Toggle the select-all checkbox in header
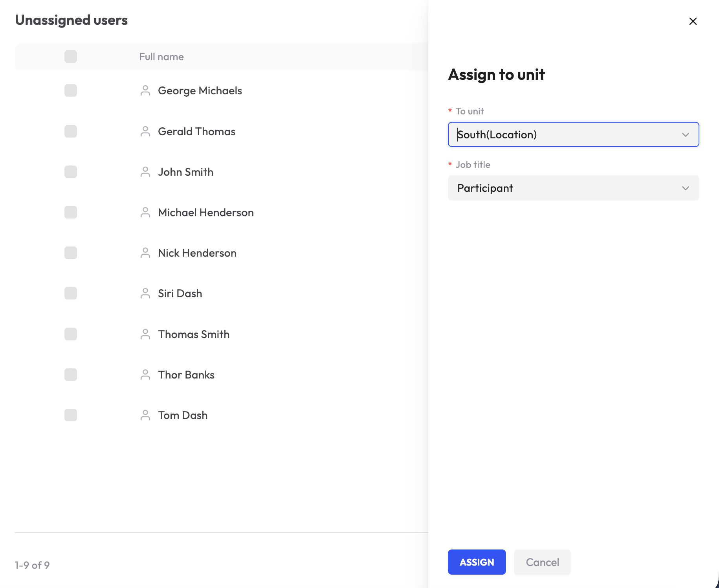The width and height of the screenshot is (719, 588). point(71,57)
